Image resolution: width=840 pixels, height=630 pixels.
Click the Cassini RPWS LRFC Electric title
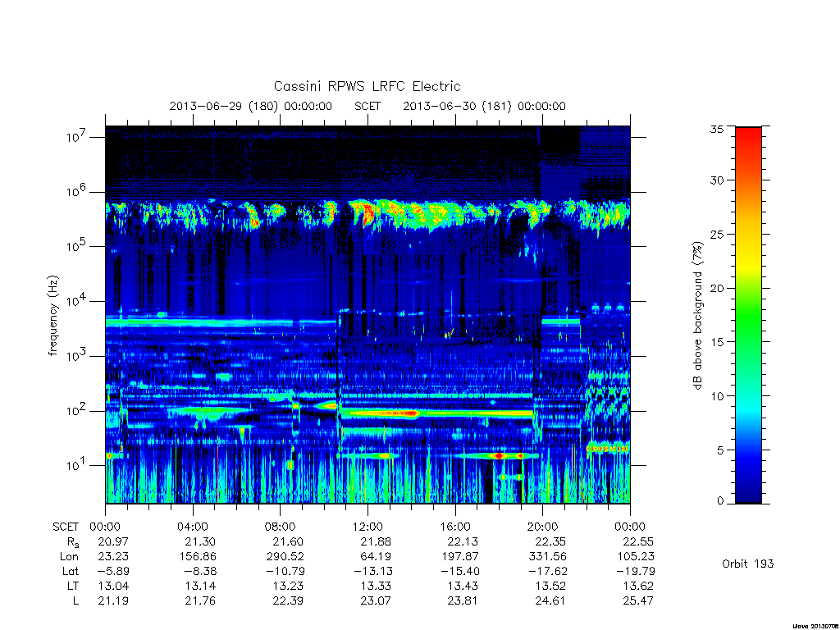tap(367, 86)
